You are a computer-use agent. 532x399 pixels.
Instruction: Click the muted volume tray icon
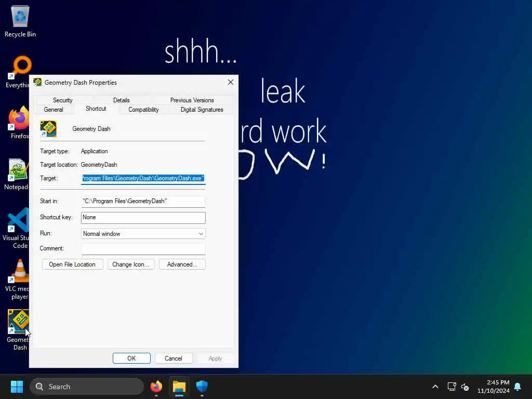(x=465, y=387)
